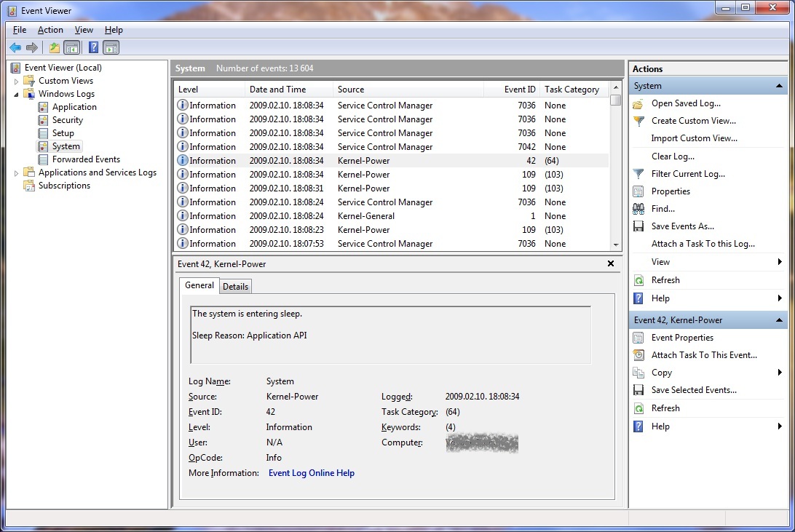Close the Event 42 preview pane
The image size is (795, 532).
coord(611,263)
